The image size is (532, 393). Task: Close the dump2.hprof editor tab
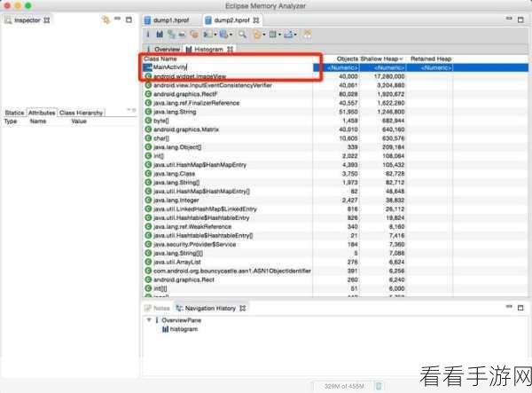256,20
